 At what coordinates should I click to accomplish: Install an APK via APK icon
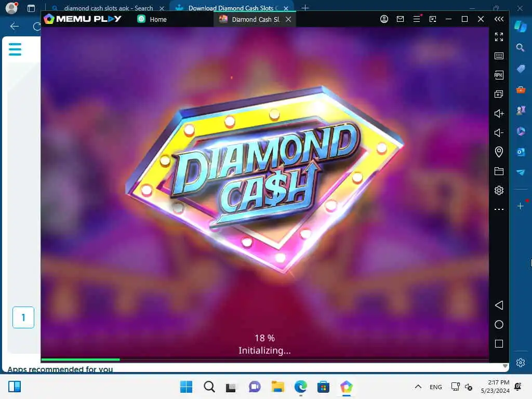(x=499, y=75)
